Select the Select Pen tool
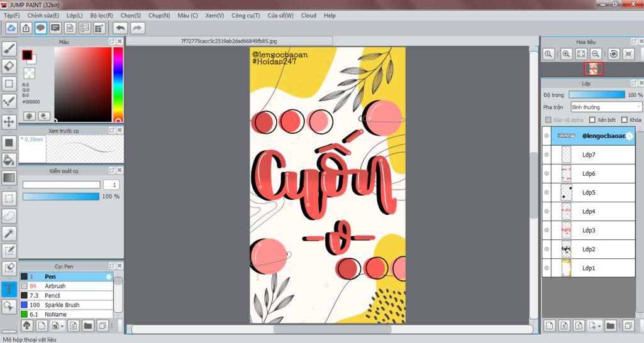 tap(9, 251)
